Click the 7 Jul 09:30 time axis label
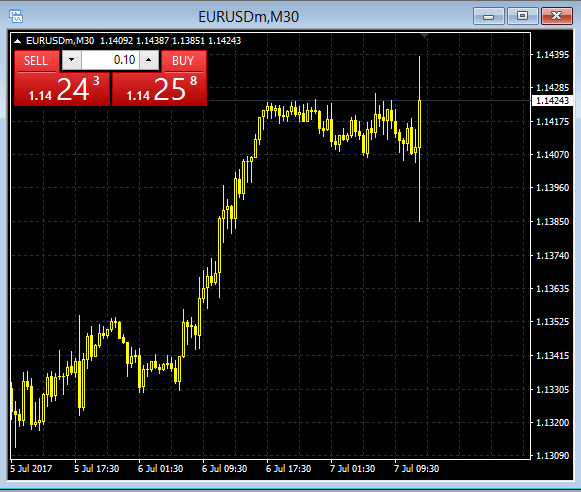581x492 pixels. pyautogui.click(x=416, y=469)
